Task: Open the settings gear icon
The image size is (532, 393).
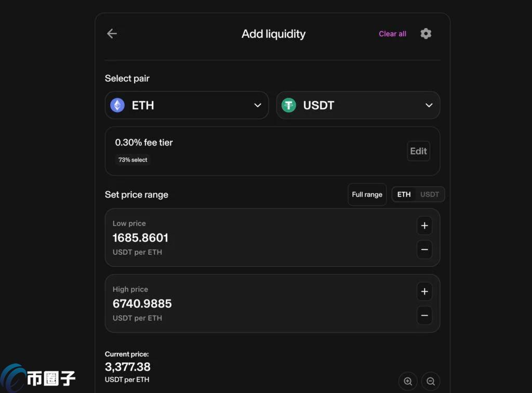Action: pyautogui.click(x=426, y=34)
